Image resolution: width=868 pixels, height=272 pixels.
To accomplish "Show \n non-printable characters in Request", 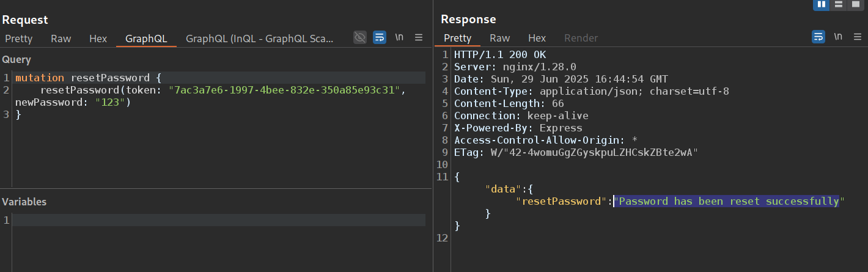I will [399, 37].
